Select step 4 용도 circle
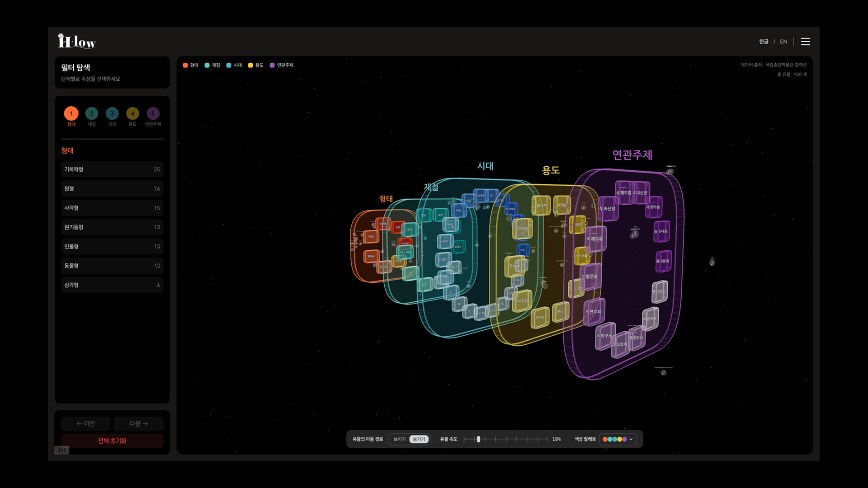This screenshot has width=868, height=488. [x=132, y=113]
